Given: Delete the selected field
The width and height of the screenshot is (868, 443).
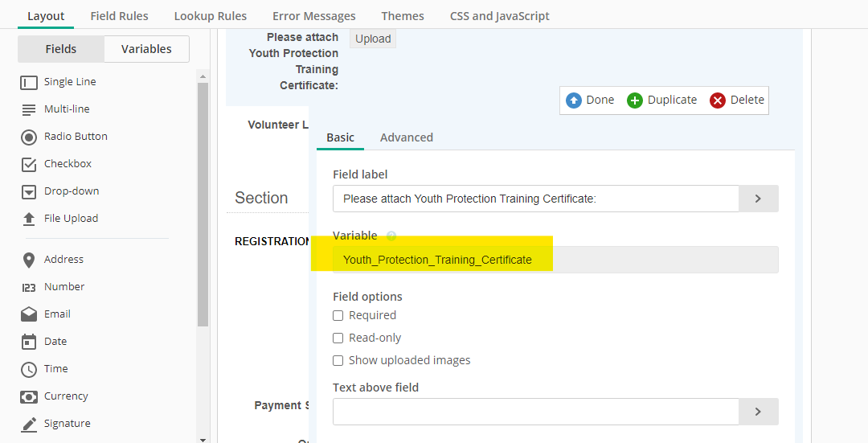Looking at the screenshot, I should (737, 100).
